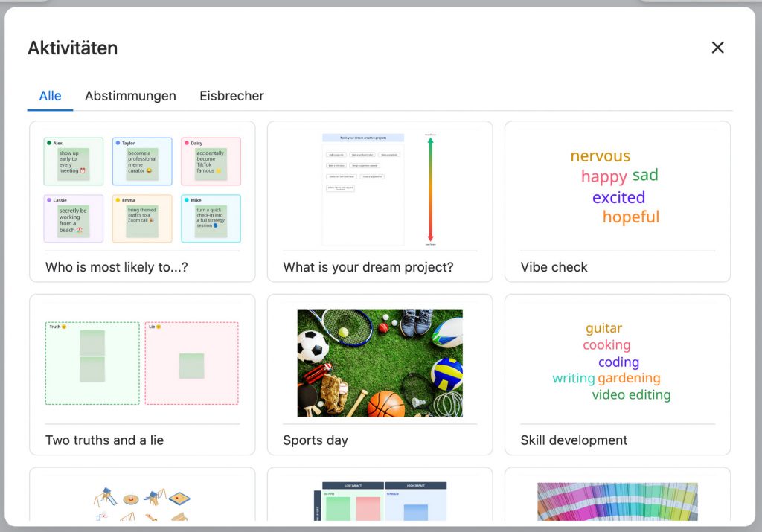762x532 pixels.
Task: Open the Abstimmungen tab
Action: tap(130, 96)
